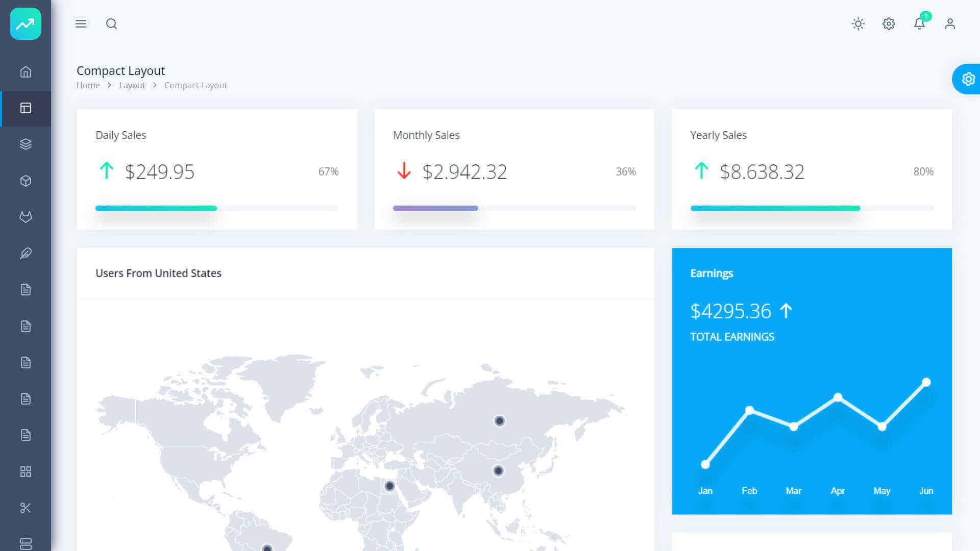Toggle light/dark mode sun icon
The height and width of the screenshot is (551, 980).
pos(858,24)
